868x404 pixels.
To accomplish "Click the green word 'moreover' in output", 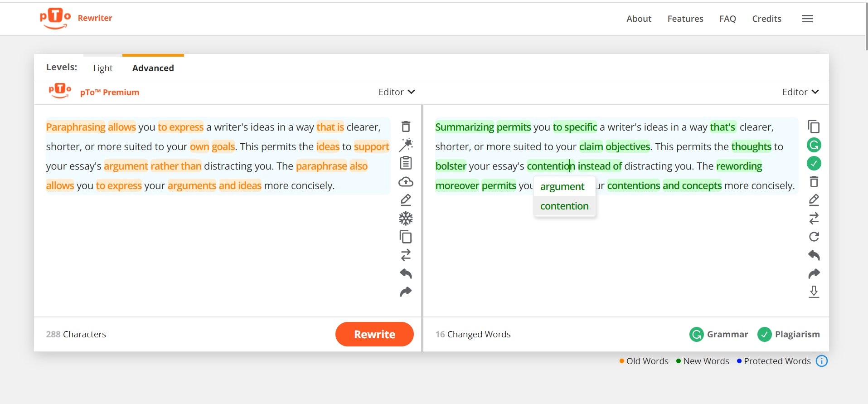I will 457,185.
